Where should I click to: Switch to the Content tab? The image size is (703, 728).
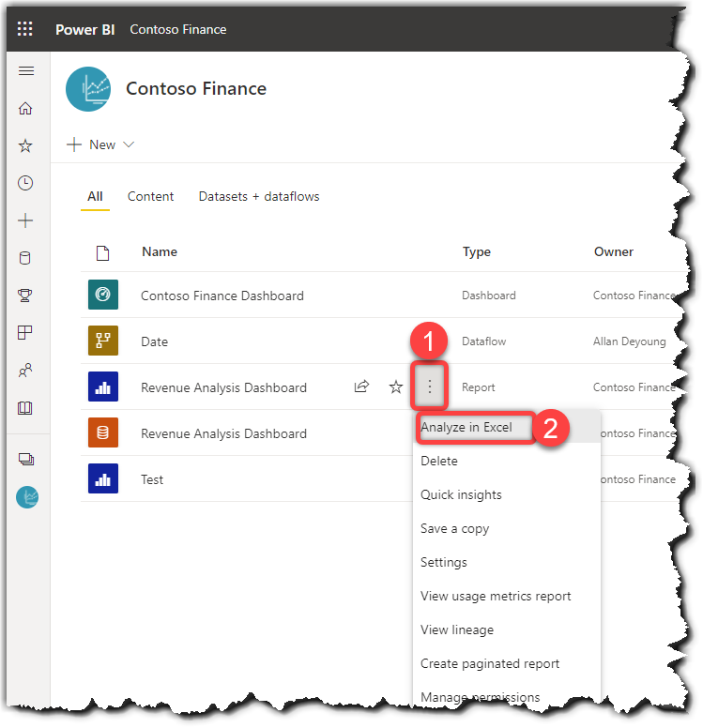(150, 196)
